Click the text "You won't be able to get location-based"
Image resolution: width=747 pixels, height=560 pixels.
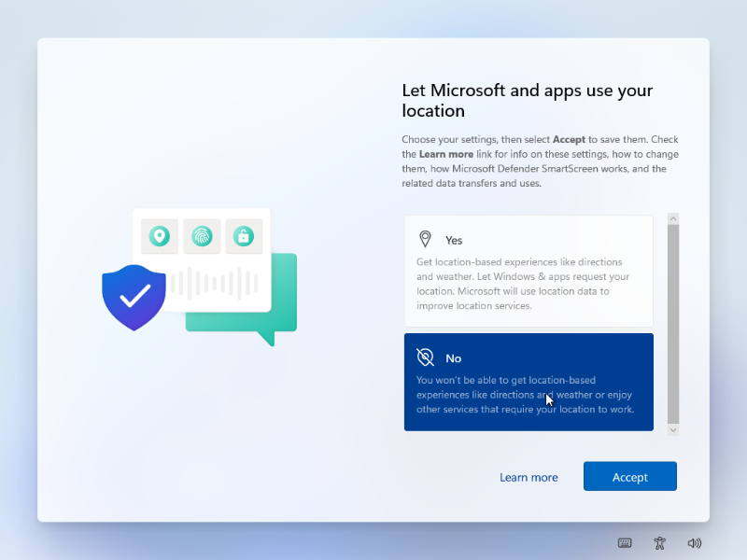tap(506, 380)
